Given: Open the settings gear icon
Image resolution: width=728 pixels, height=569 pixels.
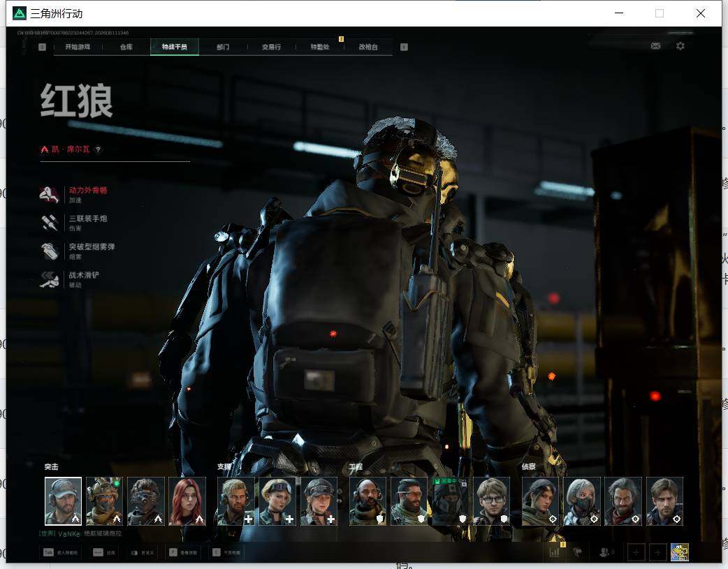Looking at the screenshot, I should pos(680,46).
